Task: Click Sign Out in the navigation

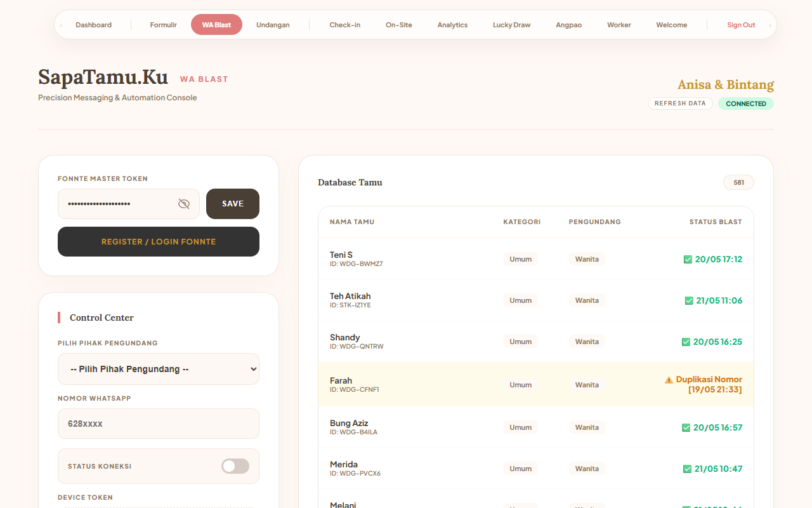Action: tap(741, 25)
